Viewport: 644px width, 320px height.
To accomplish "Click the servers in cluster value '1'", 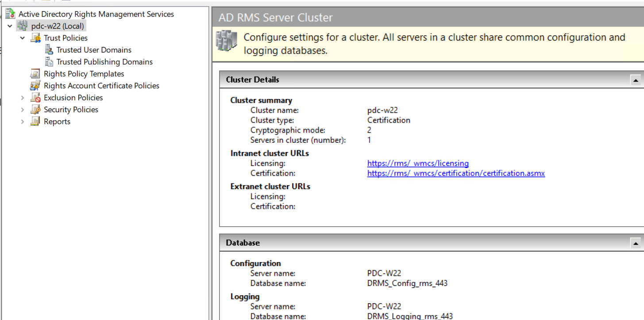I will [x=369, y=140].
